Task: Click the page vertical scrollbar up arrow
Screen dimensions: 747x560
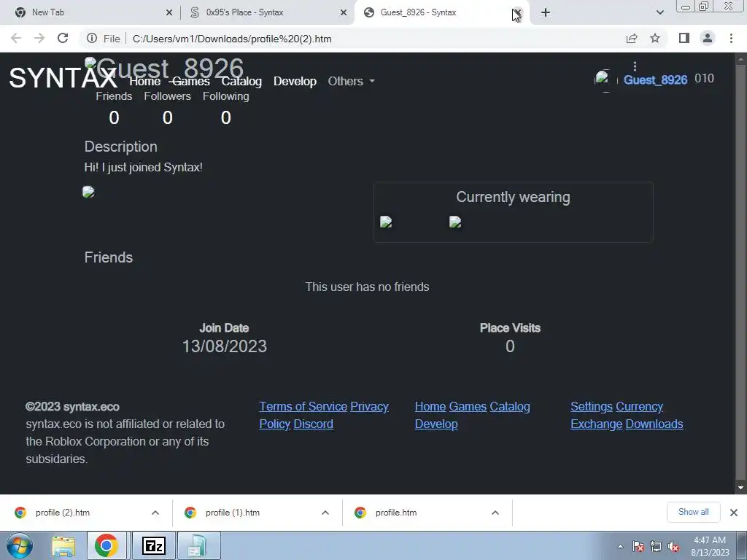Action: click(x=740, y=59)
